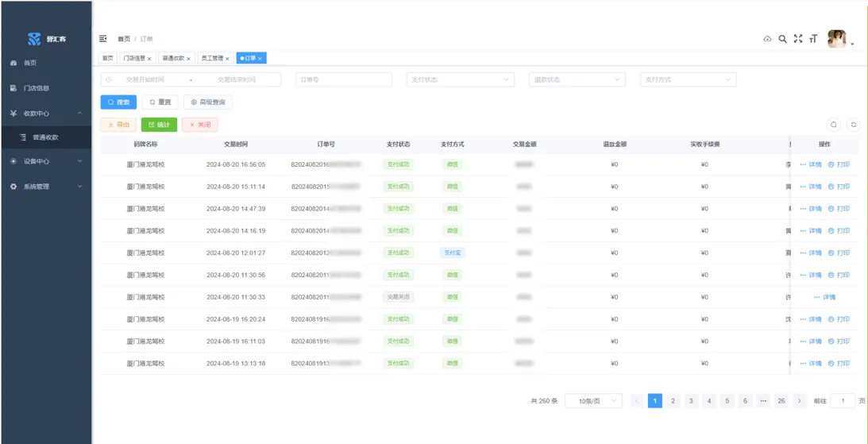Viewport: 868px width, 444px height.
Task: Click the 订单号 input field
Action: tap(343, 79)
